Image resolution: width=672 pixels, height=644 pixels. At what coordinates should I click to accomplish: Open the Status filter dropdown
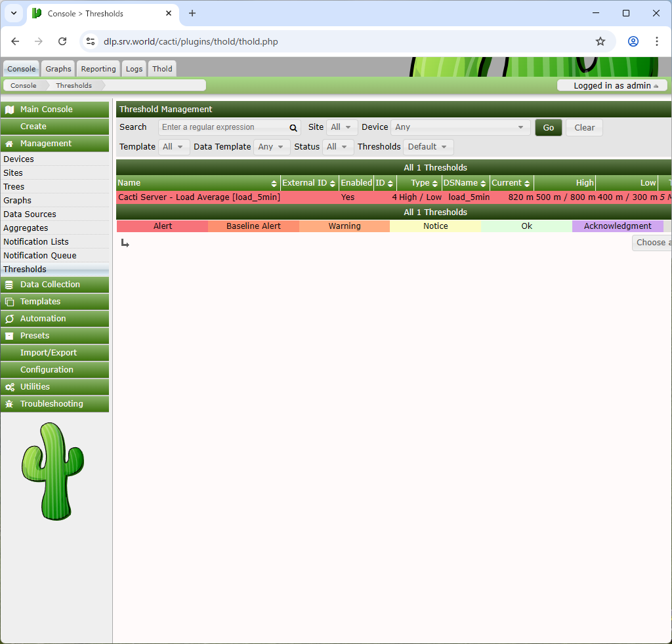coord(338,147)
